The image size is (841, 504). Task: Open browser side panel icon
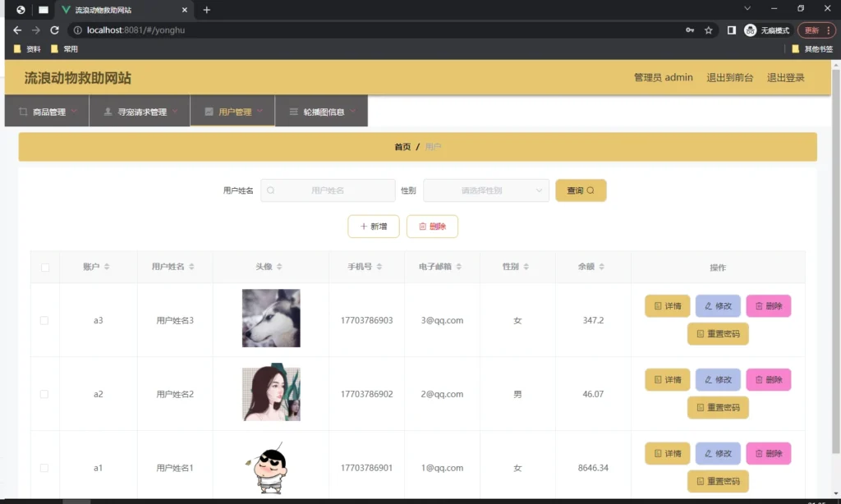[731, 30]
